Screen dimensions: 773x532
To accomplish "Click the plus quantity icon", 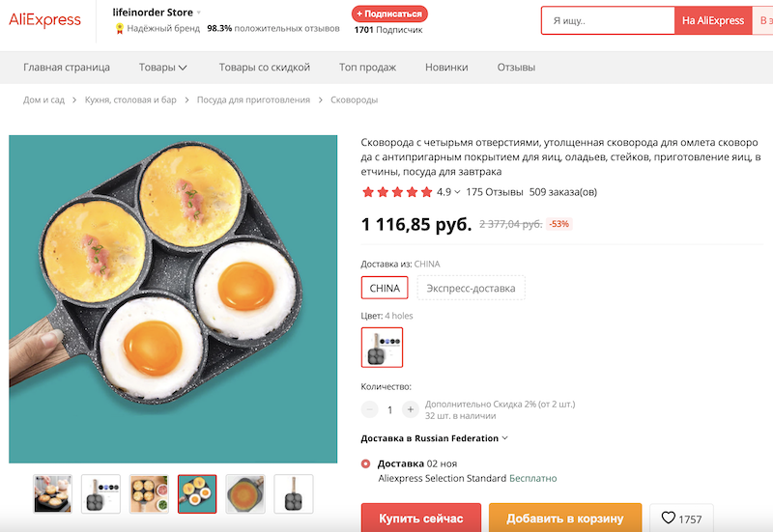I will [411, 409].
